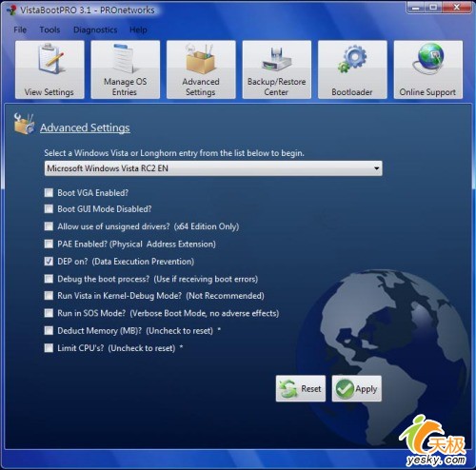Enable PAE Physical Address Extension
The width and height of the screenshot is (476, 470).
pos(49,244)
